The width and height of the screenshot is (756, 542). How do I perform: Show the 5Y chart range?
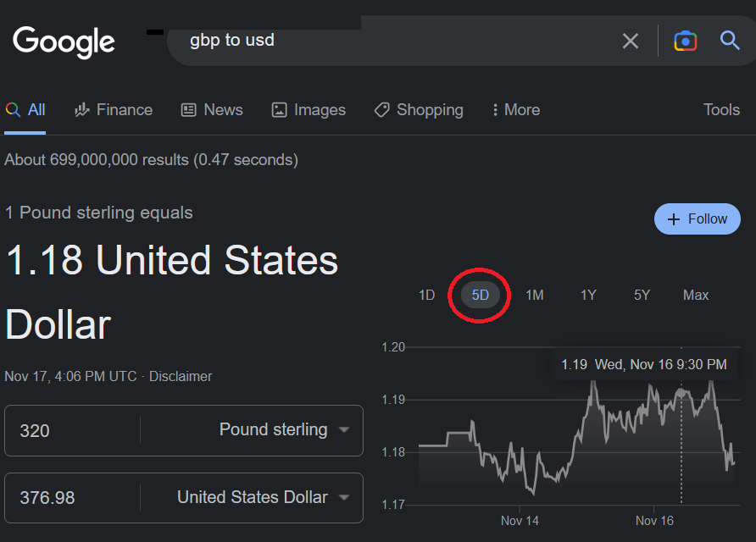[642, 296]
